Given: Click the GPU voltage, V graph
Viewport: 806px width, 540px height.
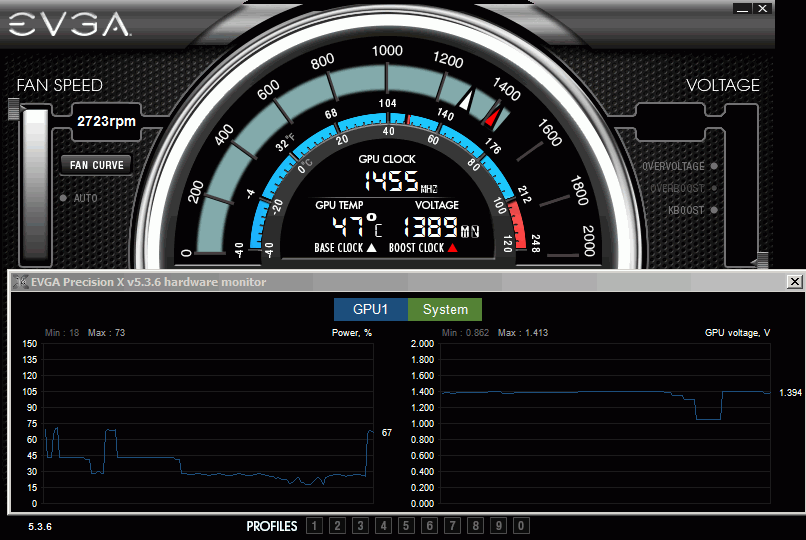Looking at the screenshot, I should pos(606,423).
